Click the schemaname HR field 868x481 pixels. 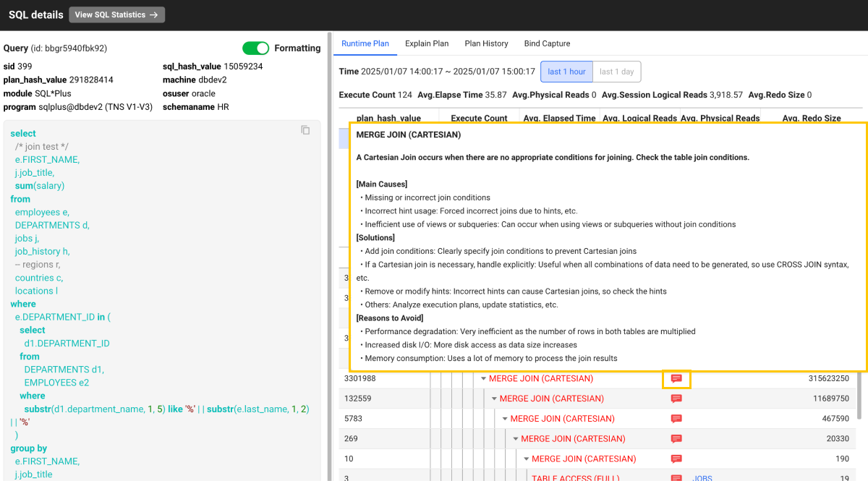click(195, 107)
